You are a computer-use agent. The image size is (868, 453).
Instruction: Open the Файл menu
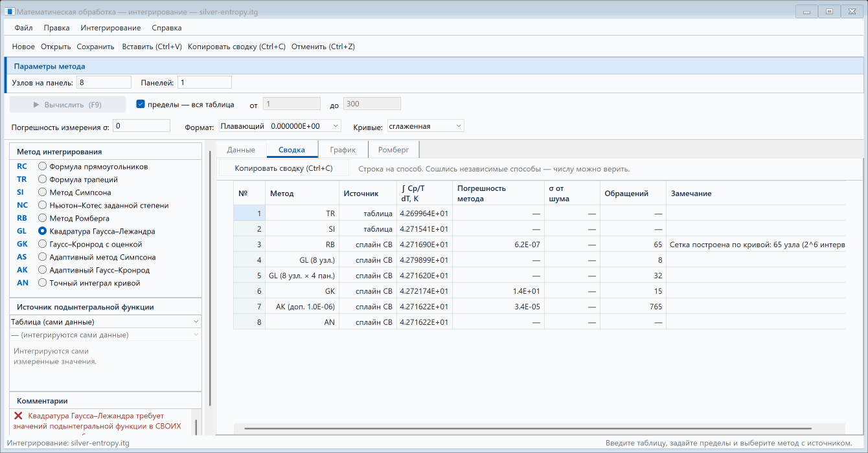pyautogui.click(x=23, y=28)
